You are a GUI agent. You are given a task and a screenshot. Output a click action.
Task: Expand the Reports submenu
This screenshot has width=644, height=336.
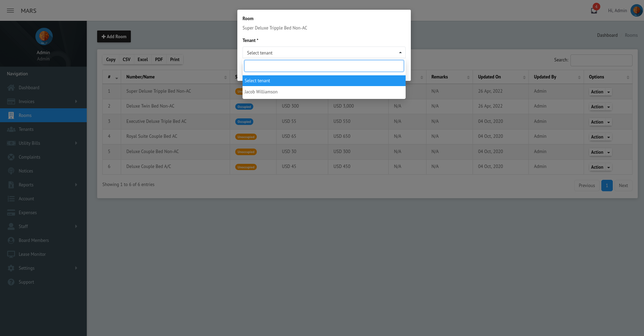tap(77, 185)
